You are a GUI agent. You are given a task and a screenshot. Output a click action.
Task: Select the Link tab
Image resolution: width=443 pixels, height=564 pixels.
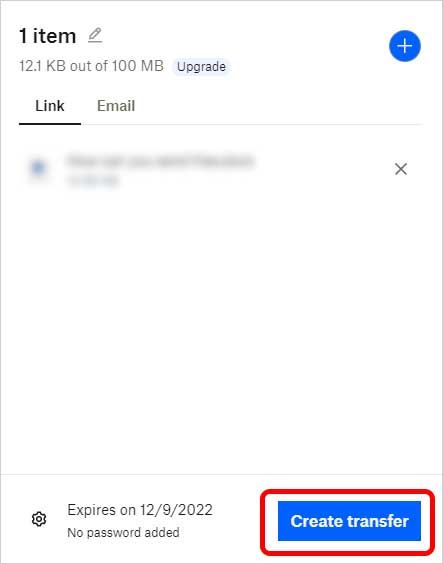point(50,106)
